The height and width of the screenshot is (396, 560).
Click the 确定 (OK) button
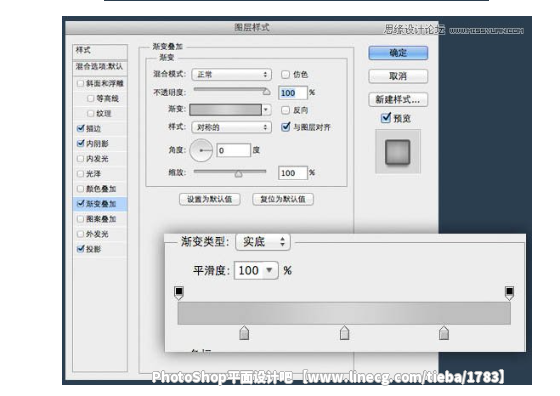[x=398, y=53]
